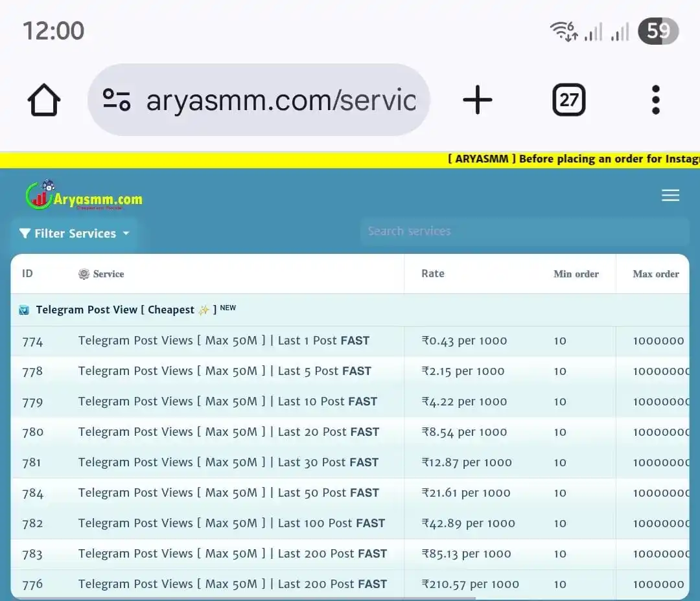Click rate ₹2.15 per 1000
The image size is (700, 601).
(x=463, y=371)
